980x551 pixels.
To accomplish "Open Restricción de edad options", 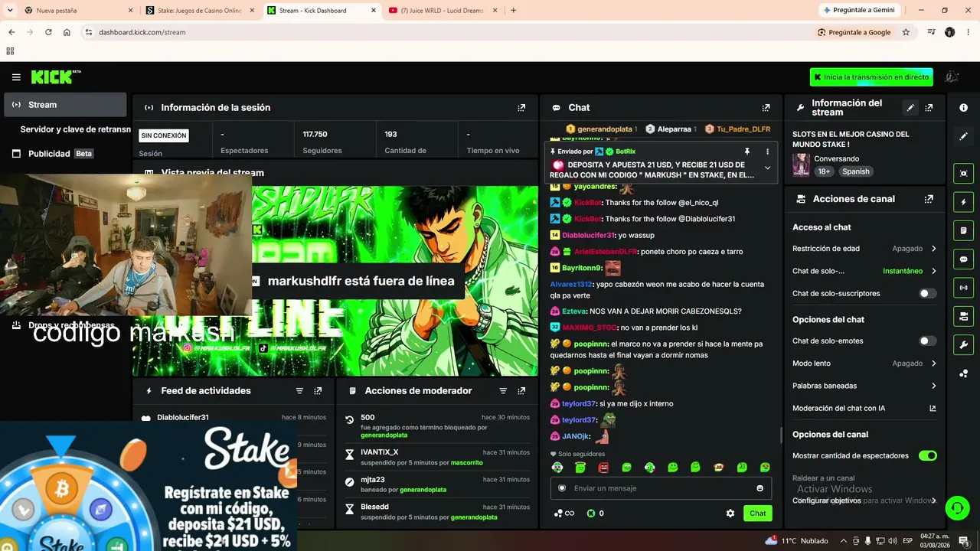I will [864, 249].
